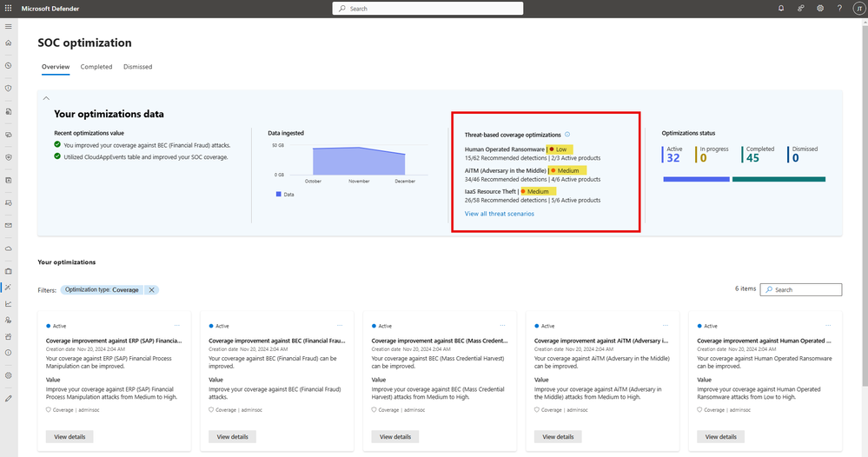View details of ERP (SAP) coverage card
Screen dimensions: 868x457
point(70,436)
